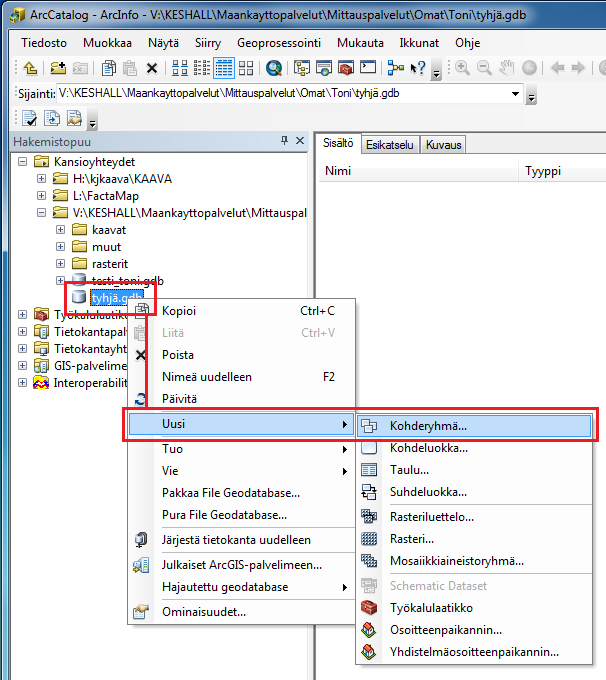Open the Mukauta menu
Screen dimensions: 606x680
tap(360, 43)
